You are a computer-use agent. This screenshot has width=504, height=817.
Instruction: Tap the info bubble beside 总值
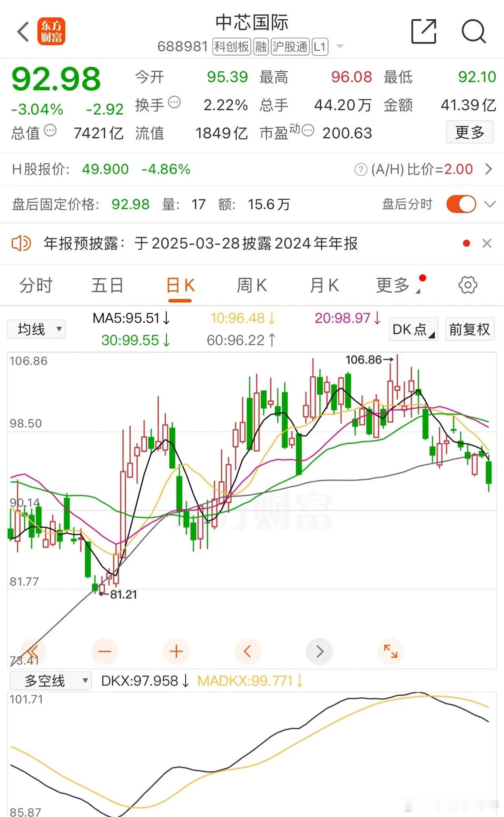click(x=50, y=130)
